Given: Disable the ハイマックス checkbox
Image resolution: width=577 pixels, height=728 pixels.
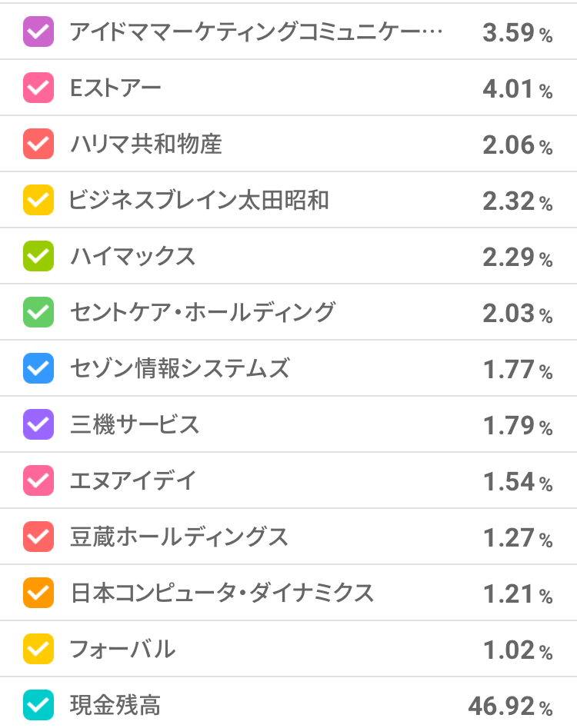Looking at the screenshot, I should pos(38,256).
